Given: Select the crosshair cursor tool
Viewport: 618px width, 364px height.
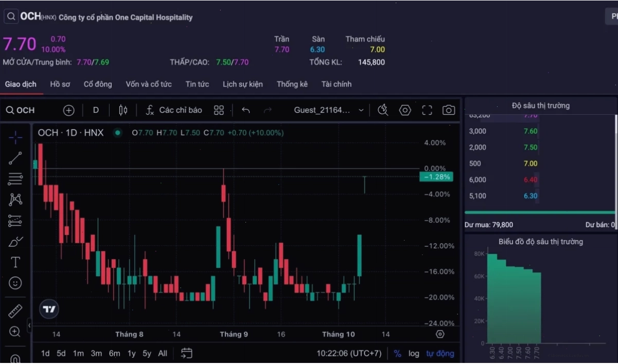Looking at the screenshot, I should click(15, 137).
